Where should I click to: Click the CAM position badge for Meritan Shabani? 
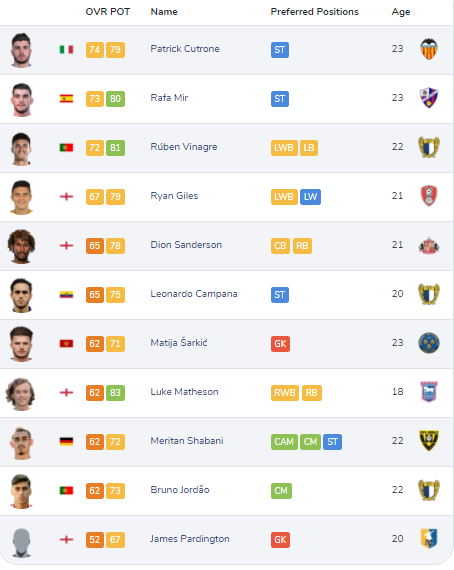(284, 442)
